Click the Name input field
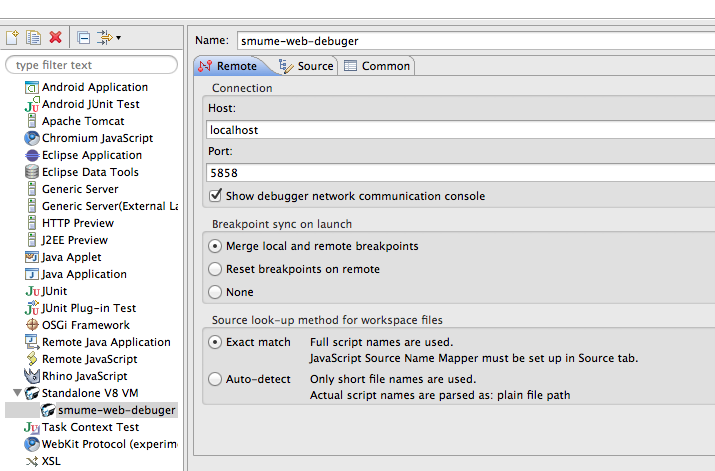715x471 pixels. tap(476, 41)
